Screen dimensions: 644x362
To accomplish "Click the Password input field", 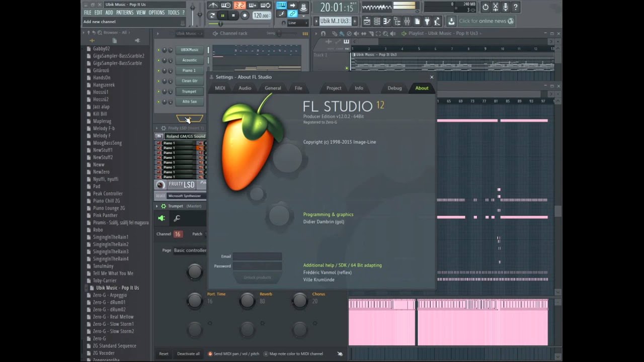I will tap(257, 266).
